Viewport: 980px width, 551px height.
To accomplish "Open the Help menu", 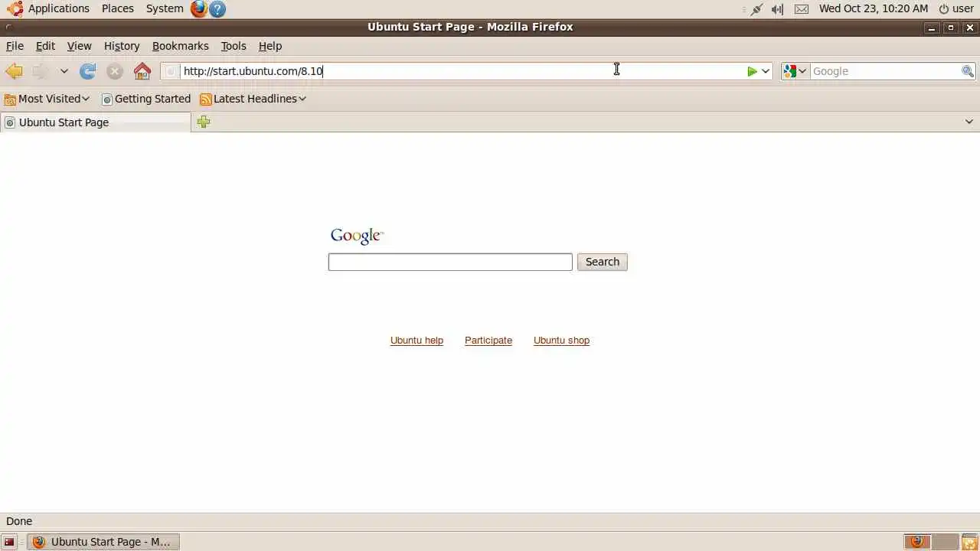I will [270, 46].
